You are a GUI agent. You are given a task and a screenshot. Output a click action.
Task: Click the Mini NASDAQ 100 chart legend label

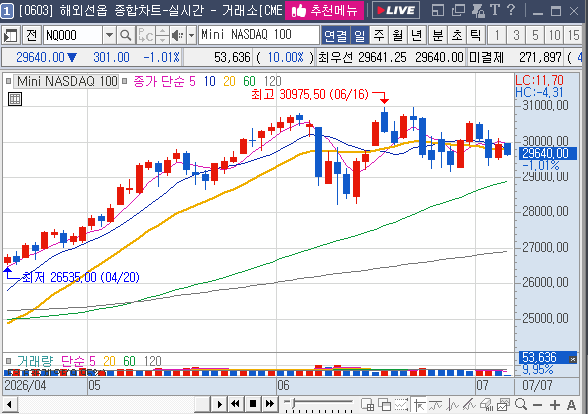point(67,81)
